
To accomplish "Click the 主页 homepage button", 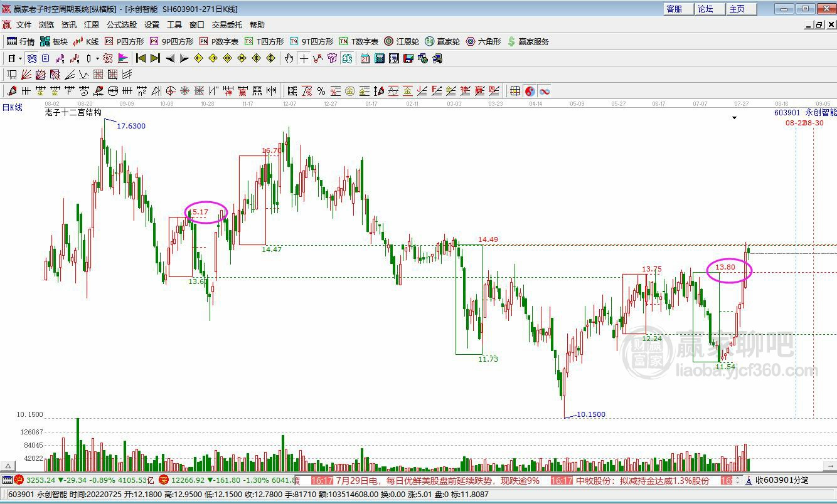I will pos(741,9).
